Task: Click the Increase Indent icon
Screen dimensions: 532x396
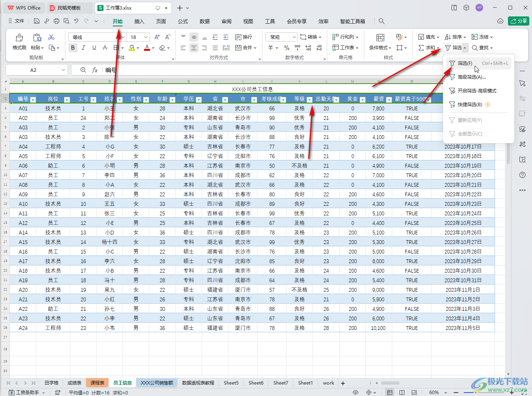Action: [x=226, y=37]
